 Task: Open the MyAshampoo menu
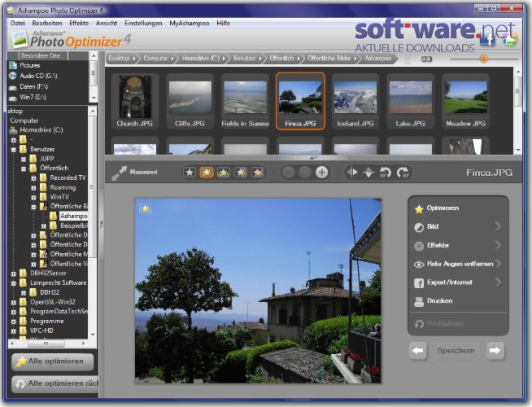(190, 23)
